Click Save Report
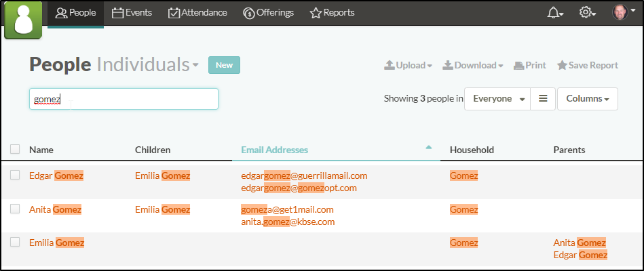The width and height of the screenshot is (644, 271). click(587, 65)
